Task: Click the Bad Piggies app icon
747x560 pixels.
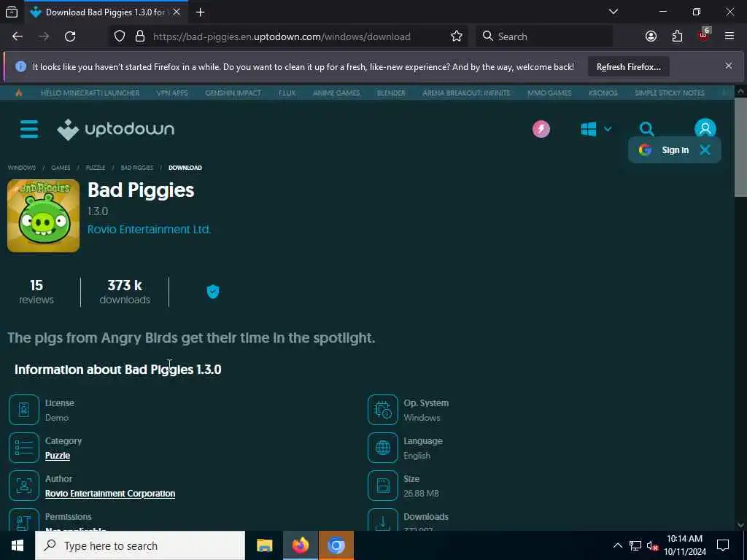Action: coord(43,216)
